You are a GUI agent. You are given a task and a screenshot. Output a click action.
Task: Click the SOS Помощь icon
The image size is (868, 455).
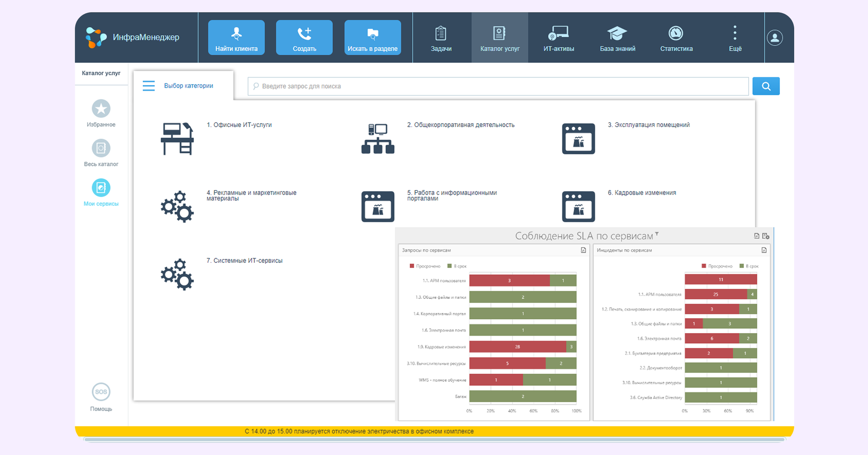[101, 392]
